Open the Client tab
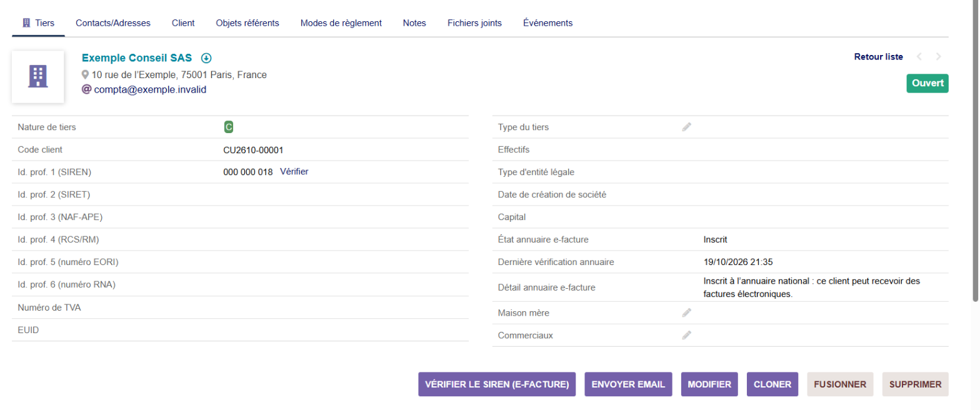This screenshot has height=410, width=980. click(183, 23)
